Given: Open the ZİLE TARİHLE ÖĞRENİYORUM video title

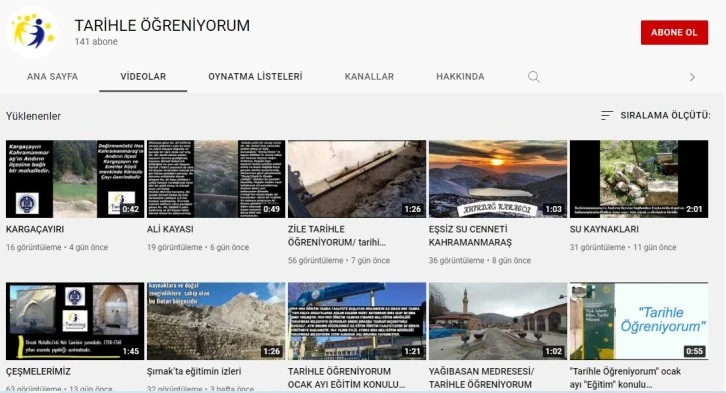Looking at the screenshot, I should tap(337, 236).
